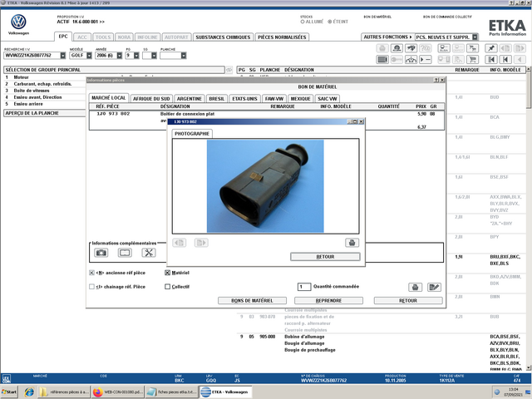This screenshot has width=532, height=399.
Task: Print the photograph using the printer icon
Action: [x=352, y=243]
